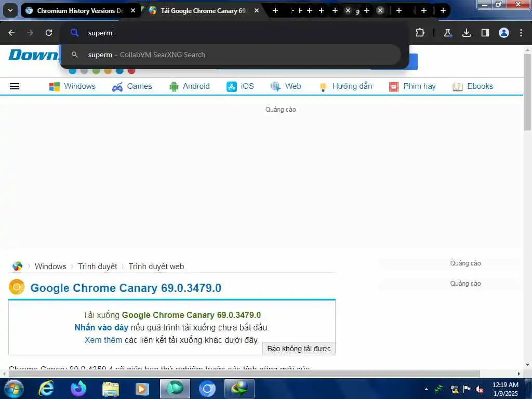Click the Web globe icon
532x399 pixels.
click(275, 87)
